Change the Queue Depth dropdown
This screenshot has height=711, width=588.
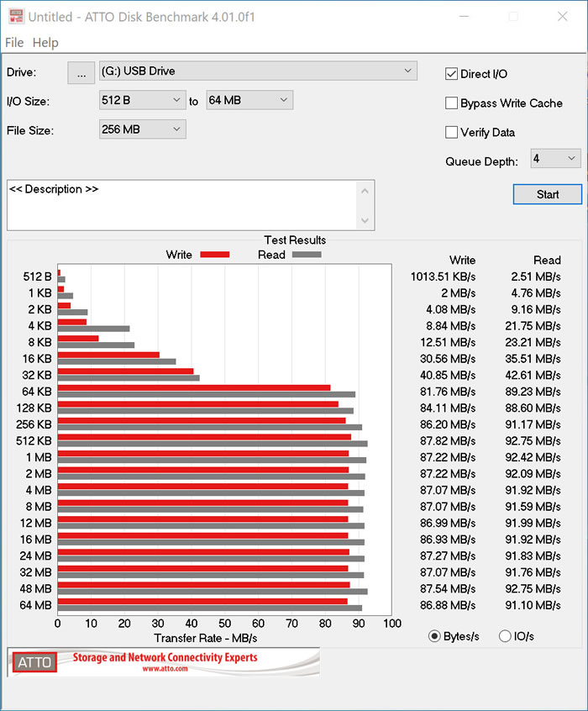(555, 158)
